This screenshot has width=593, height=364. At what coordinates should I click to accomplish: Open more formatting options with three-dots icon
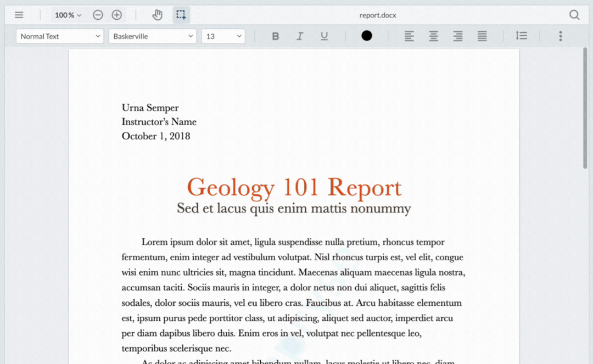click(560, 36)
